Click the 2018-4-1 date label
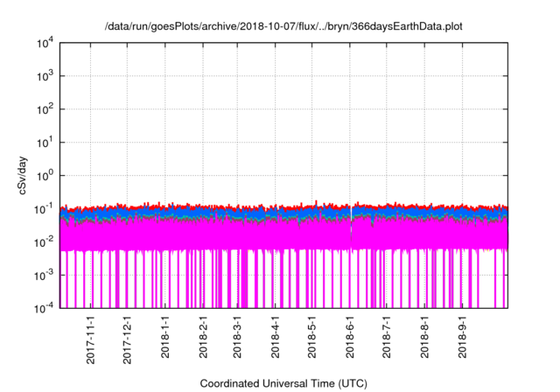This screenshot has height=392, width=560. tap(275, 337)
